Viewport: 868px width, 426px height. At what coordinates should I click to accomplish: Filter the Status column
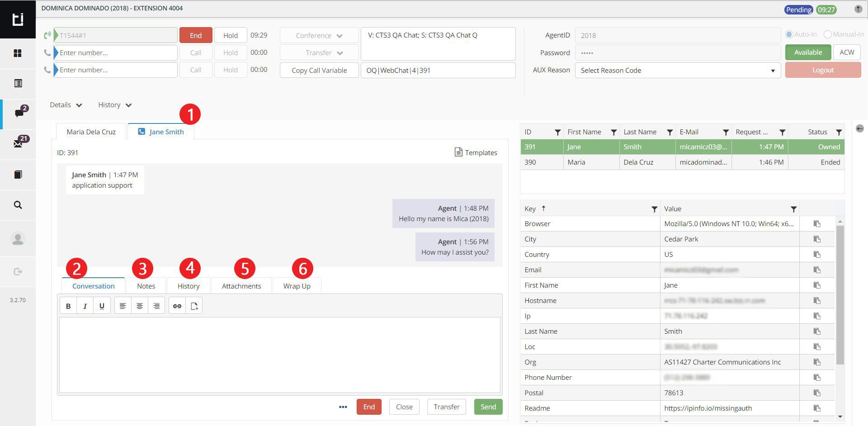(839, 133)
